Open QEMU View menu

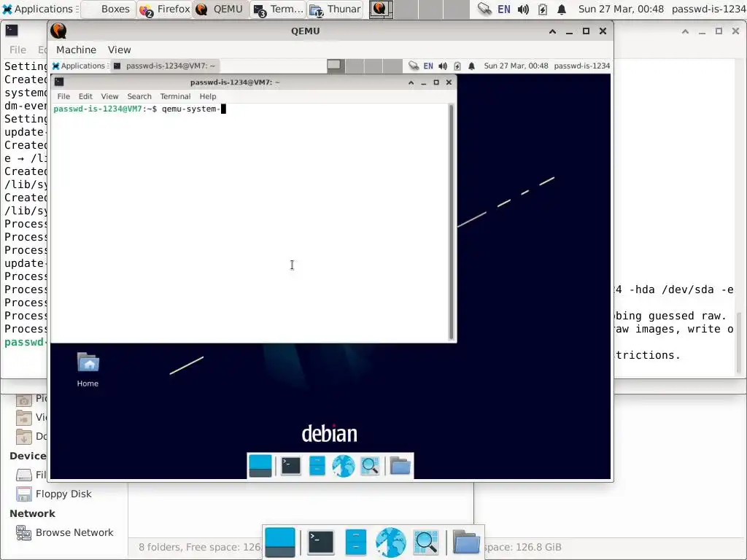pos(119,50)
